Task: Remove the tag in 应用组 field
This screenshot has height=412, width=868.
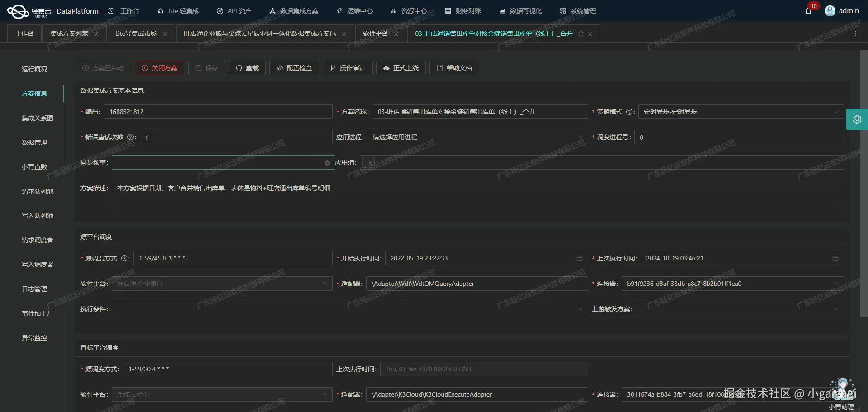Action: click(370, 163)
